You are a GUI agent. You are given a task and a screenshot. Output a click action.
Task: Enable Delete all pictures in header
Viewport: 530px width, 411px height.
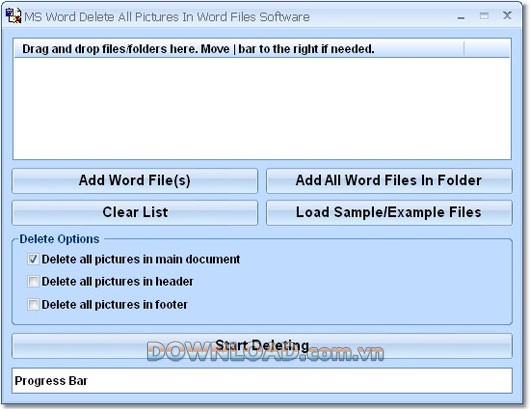click(x=33, y=282)
